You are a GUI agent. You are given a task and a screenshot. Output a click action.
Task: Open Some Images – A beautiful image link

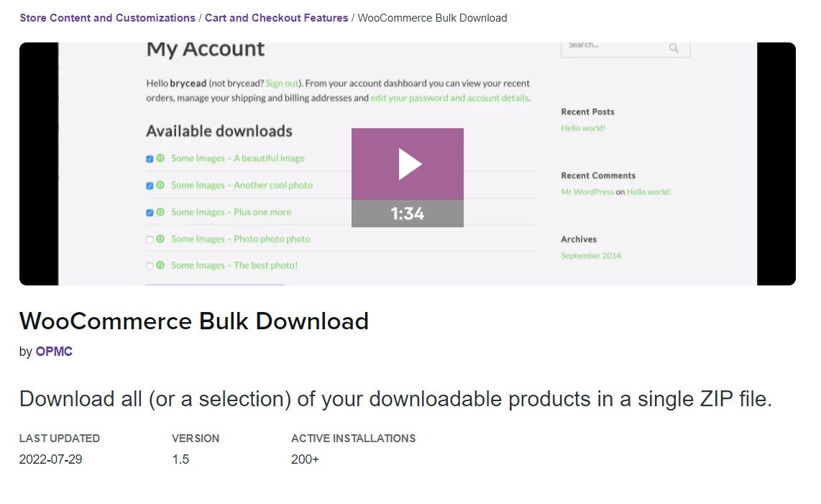click(x=238, y=158)
